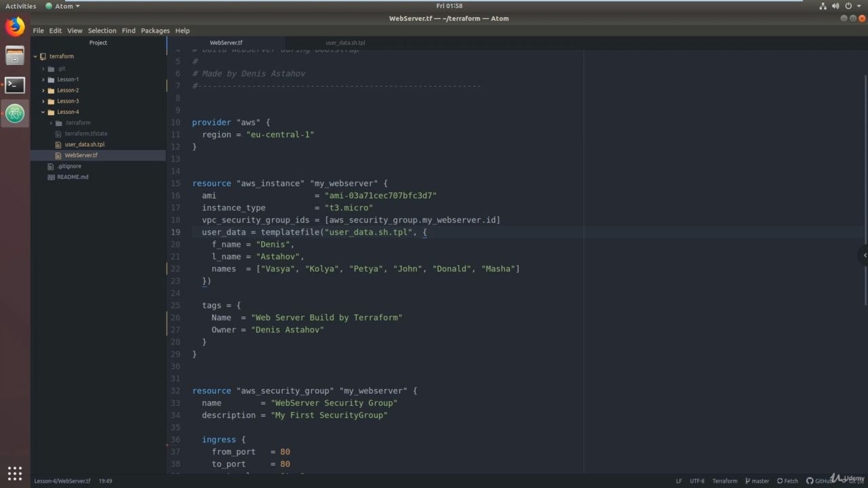Screen dimensions: 868x488
Task: Click the Lesson-1 folder icon
Action: 51,79
